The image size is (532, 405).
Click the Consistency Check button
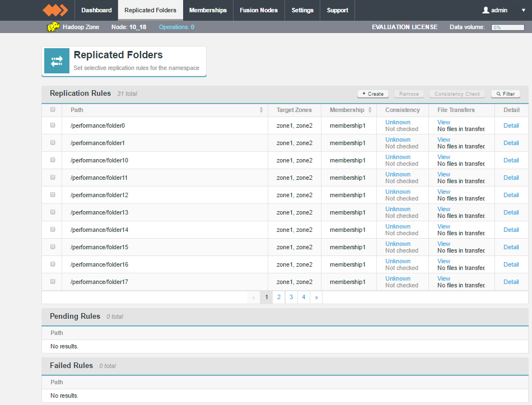[457, 94]
